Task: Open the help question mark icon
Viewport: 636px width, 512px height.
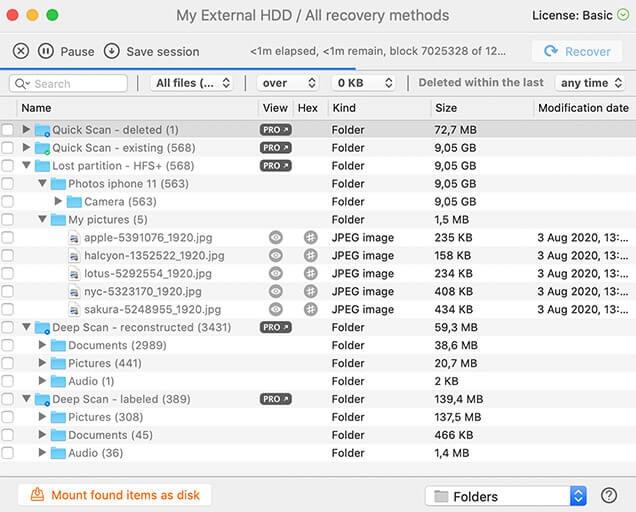Action: [609, 495]
